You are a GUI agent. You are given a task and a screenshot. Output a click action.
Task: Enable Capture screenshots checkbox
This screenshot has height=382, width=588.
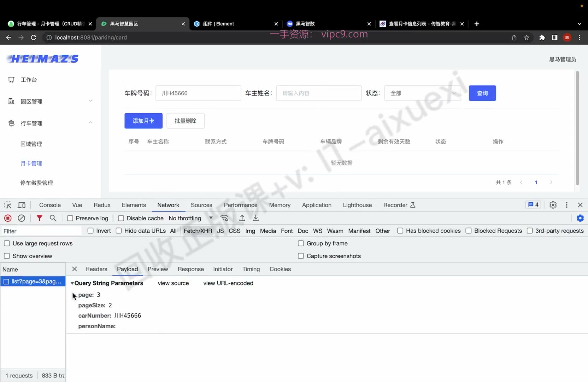pyautogui.click(x=301, y=256)
